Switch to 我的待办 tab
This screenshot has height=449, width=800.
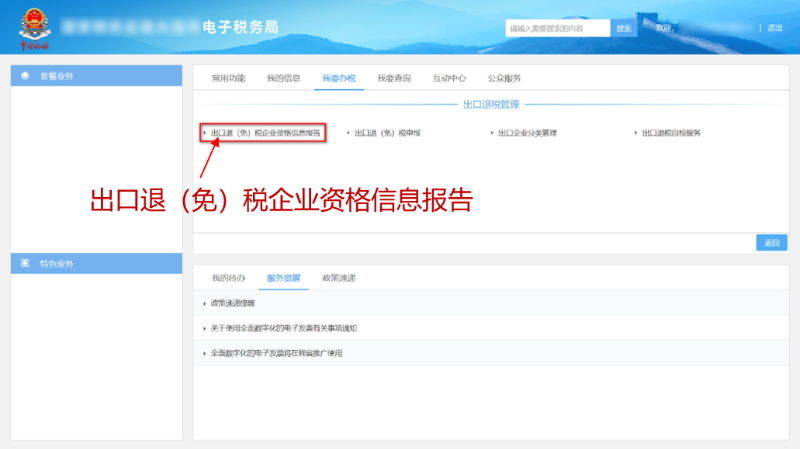tap(228, 277)
